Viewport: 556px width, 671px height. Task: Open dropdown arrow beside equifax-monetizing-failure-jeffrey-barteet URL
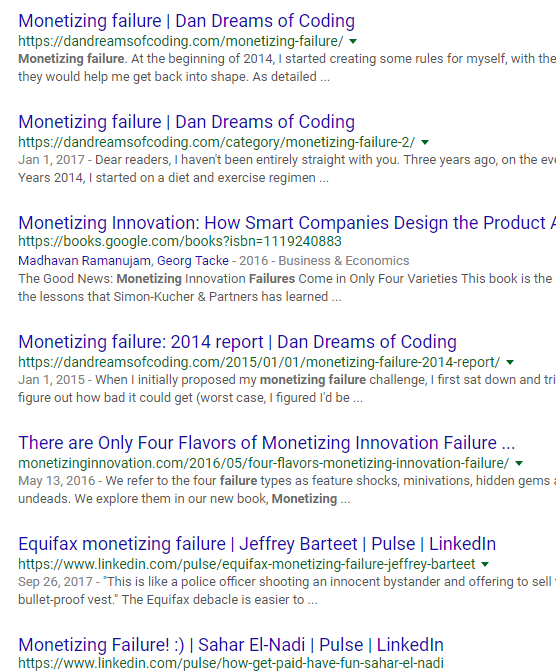tap(485, 564)
